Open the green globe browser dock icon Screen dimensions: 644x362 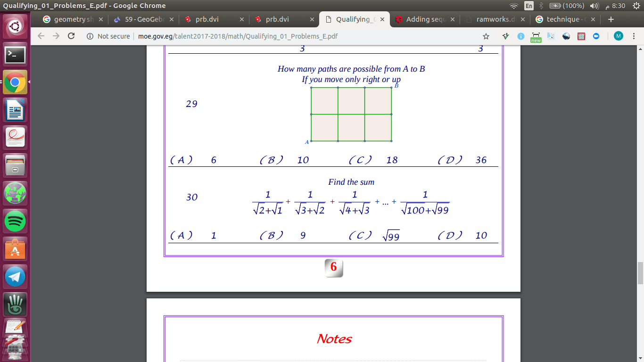pyautogui.click(x=15, y=193)
